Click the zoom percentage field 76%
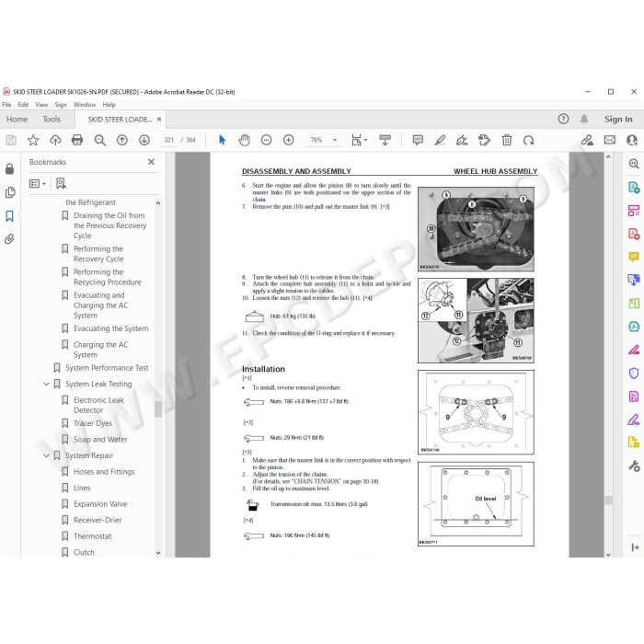644x644 pixels. point(316,140)
